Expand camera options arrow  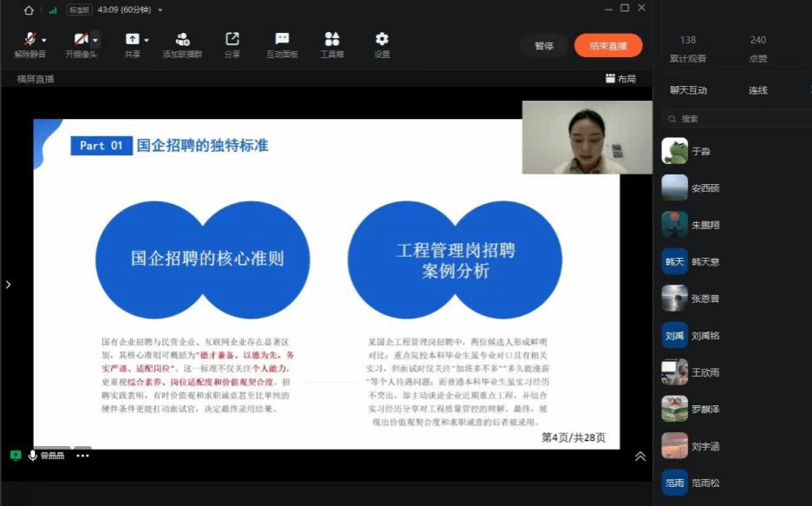coord(95,40)
